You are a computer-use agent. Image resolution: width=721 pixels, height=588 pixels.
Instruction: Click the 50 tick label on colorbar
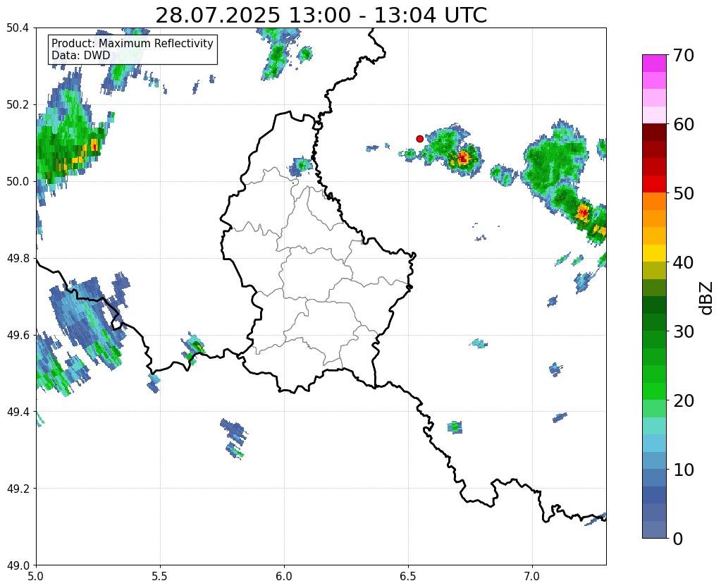pos(684,193)
